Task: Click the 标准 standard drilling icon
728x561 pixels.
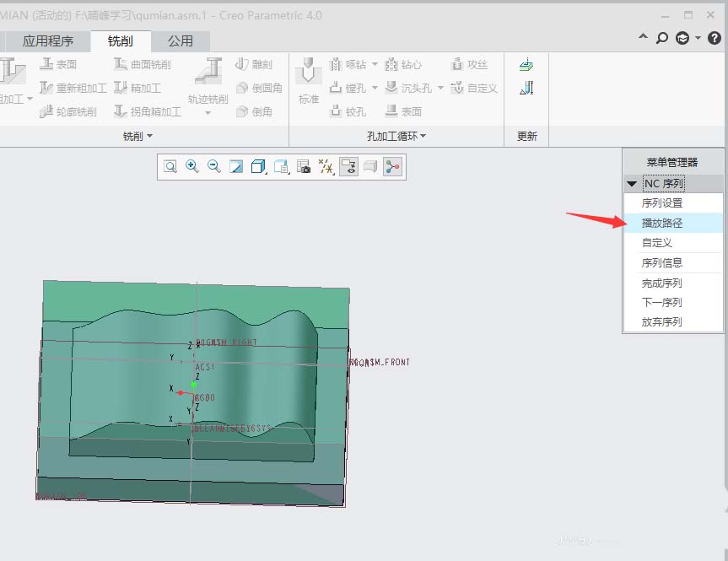Action: click(x=308, y=73)
